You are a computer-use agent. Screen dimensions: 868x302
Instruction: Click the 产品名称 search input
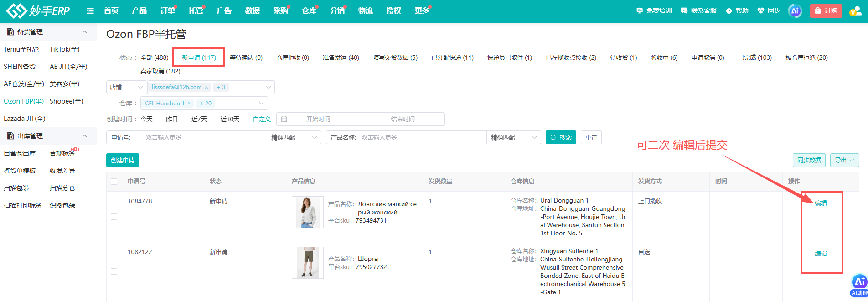423,137
